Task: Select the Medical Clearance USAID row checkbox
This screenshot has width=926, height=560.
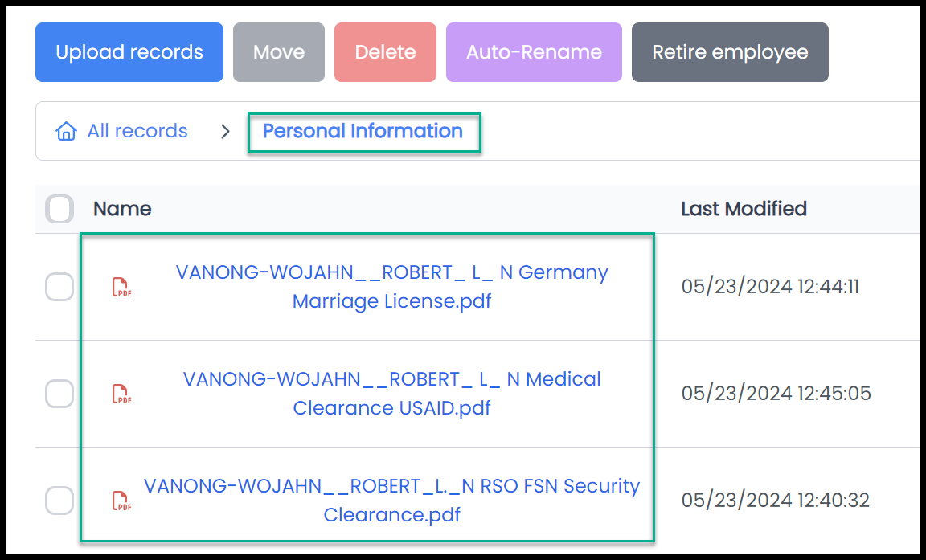Action: 59,394
